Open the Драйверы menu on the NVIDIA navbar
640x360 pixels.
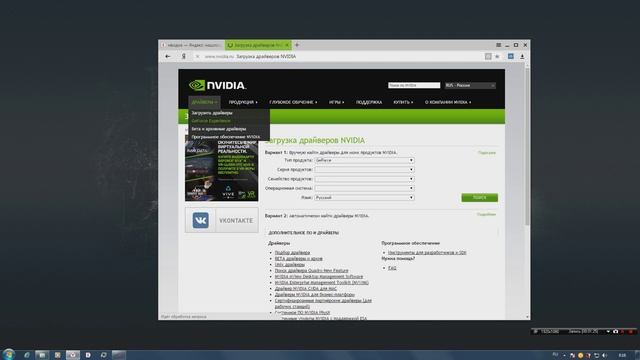pos(204,102)
